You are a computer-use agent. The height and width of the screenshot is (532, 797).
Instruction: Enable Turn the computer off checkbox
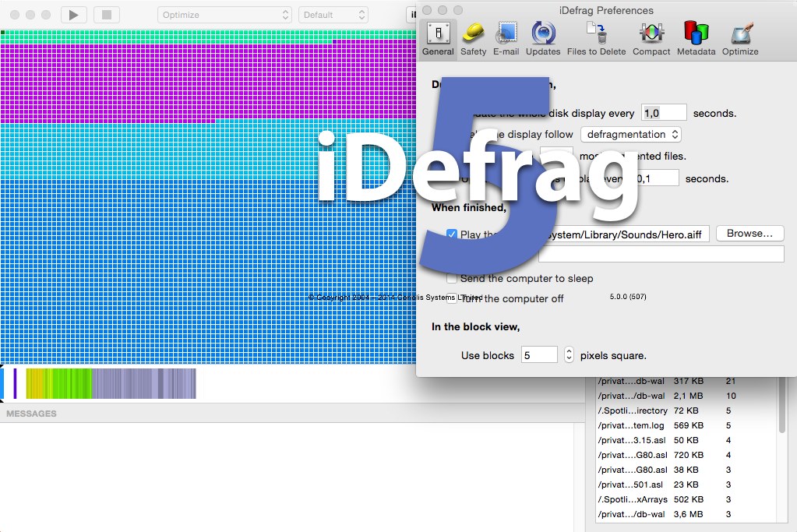[451, 299]
